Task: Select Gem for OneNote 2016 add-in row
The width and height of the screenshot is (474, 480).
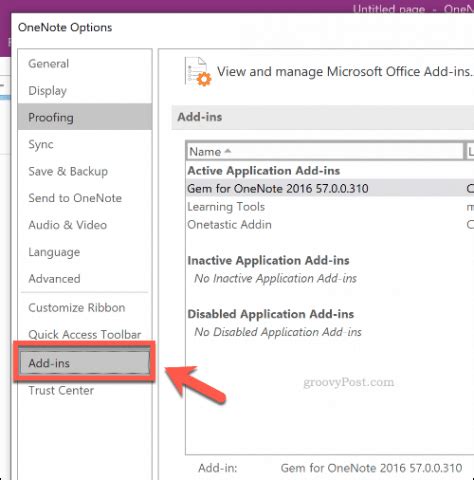Action: [330, 189]
